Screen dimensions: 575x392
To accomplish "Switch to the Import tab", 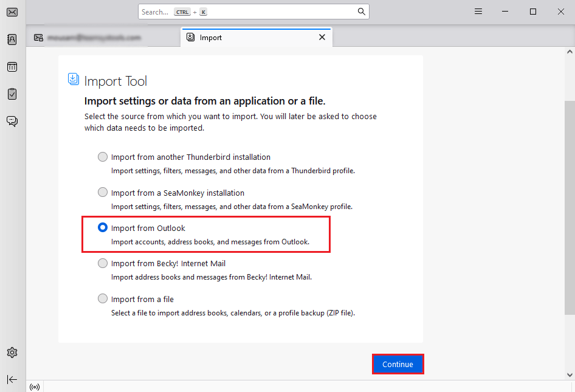I will 257,38.
